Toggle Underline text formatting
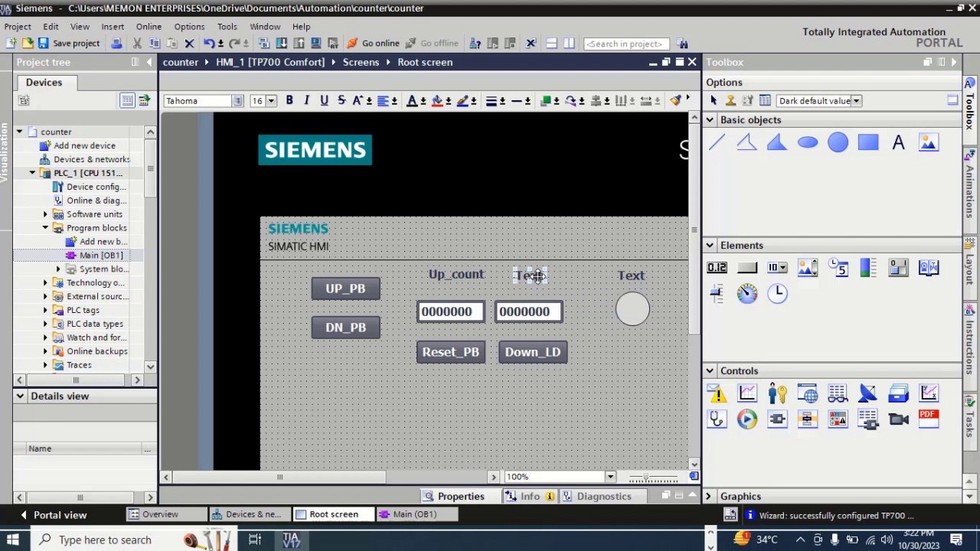 click(x=324, y=101)
